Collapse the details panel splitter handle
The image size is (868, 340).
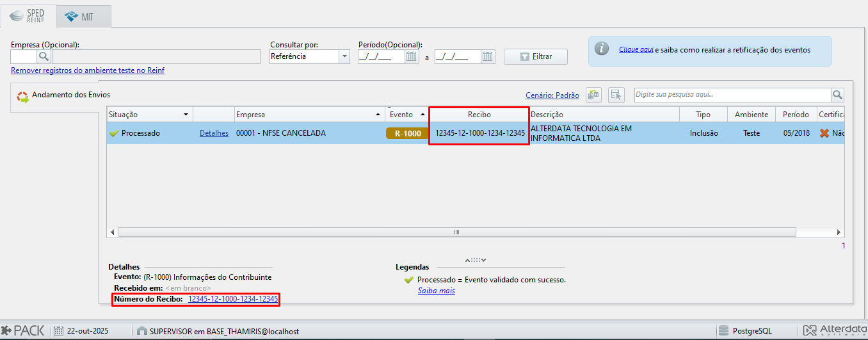pos(476,260)
